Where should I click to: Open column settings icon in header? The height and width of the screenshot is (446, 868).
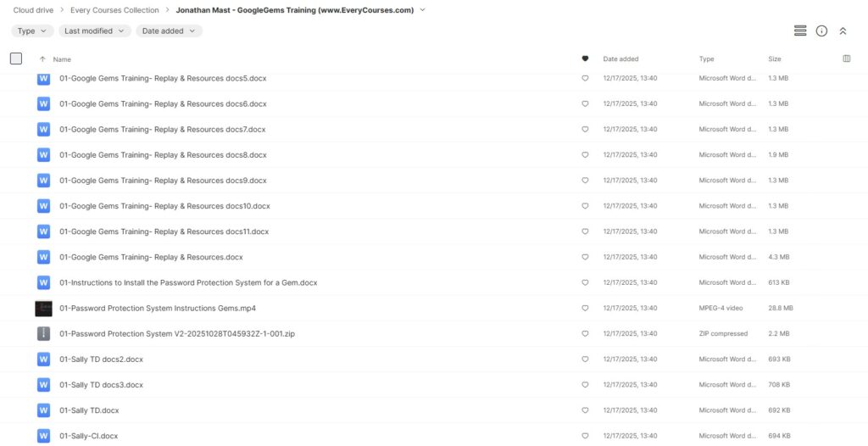[x=847, y=59]
